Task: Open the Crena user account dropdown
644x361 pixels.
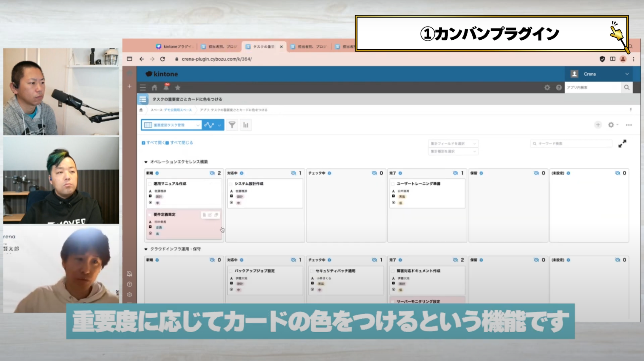Action: point(602,74)
